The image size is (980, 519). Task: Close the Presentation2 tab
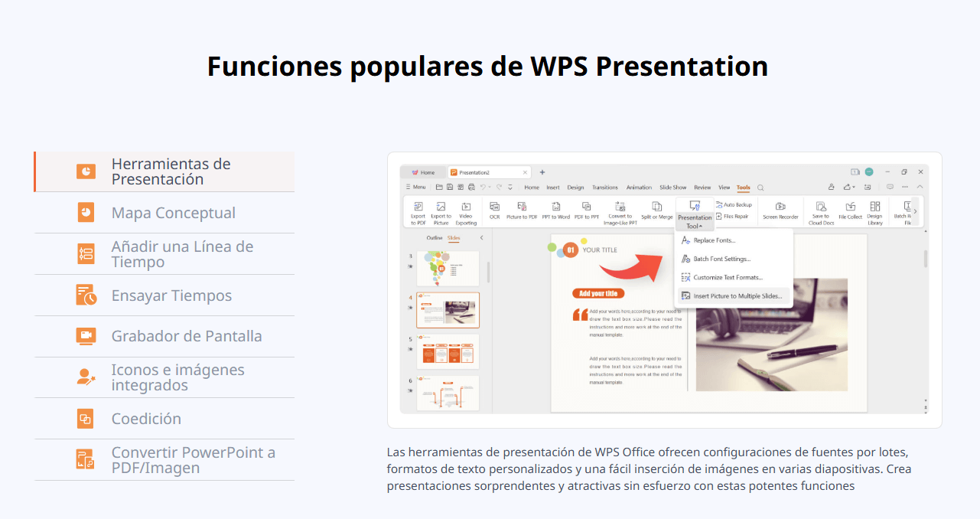(x=525, y=172)
